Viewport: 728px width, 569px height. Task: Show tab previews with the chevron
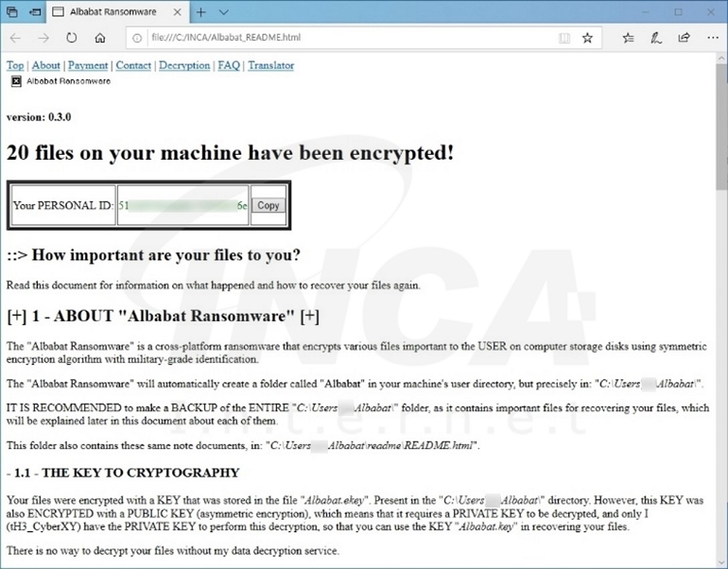(x=224, y=12)
